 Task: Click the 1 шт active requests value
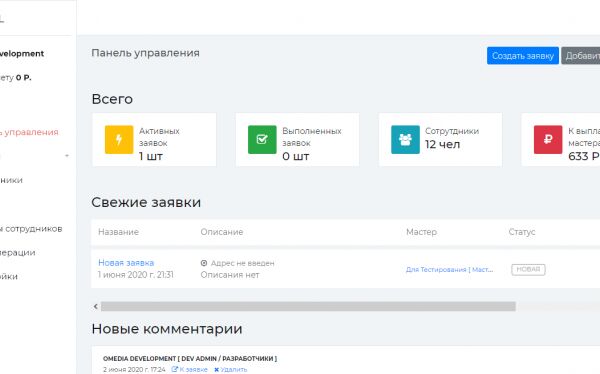click(x=151, y=156)
